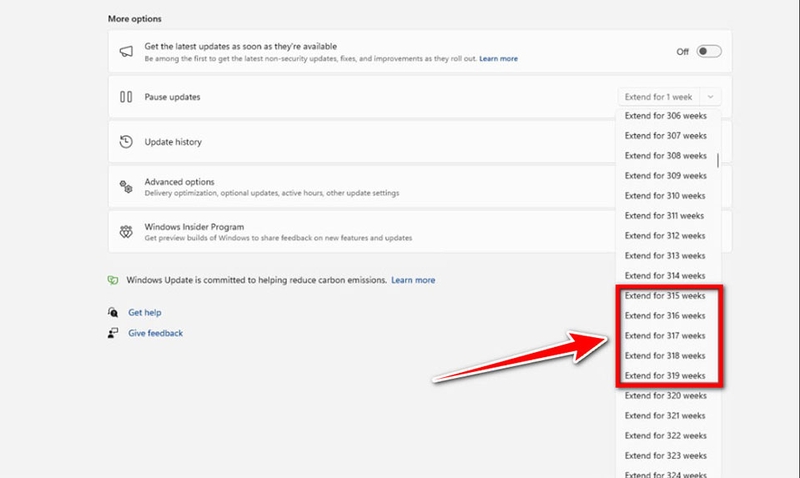Screen dimensions: 800x478
Task: Click the More options heading
Action: coord(135,19)
